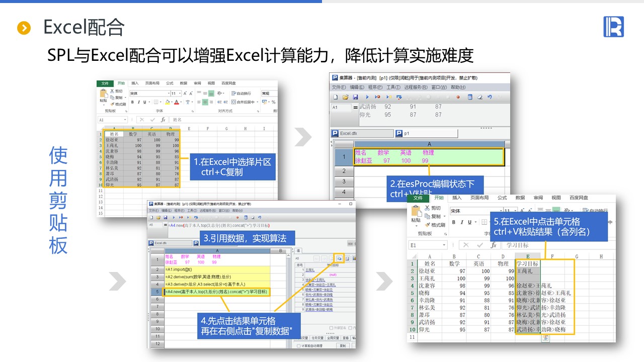Toggle Italic in Excel window showing A1
644x362 pixels.
click(x=138, y=102)
